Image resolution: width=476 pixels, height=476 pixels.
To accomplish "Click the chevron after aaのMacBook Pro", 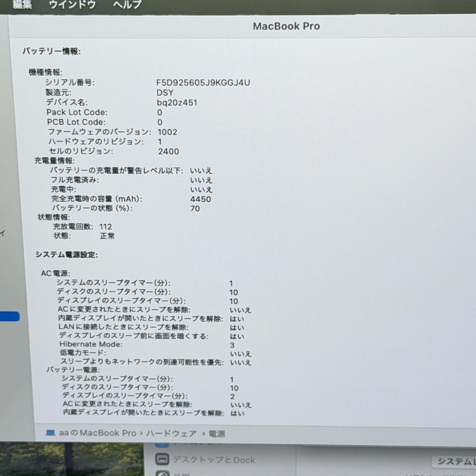I will click(x=141, y=433).
